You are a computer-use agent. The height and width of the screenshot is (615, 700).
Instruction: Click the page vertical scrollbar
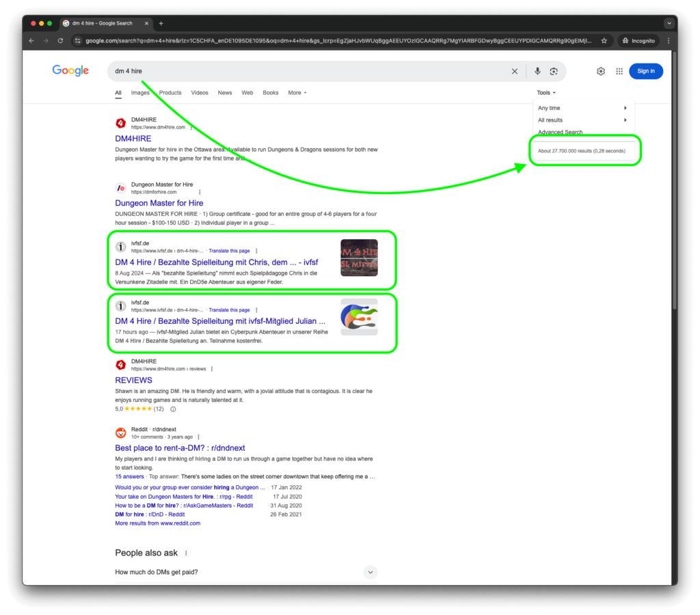click(675, 181)
